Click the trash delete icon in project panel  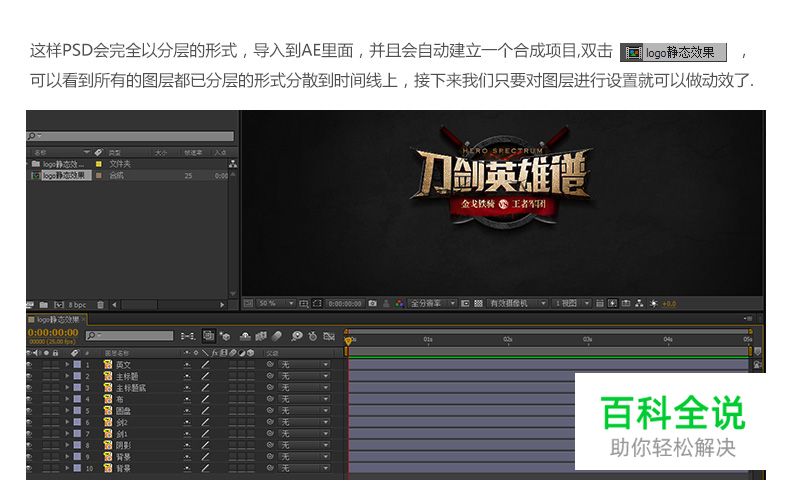tap(101, 305)
